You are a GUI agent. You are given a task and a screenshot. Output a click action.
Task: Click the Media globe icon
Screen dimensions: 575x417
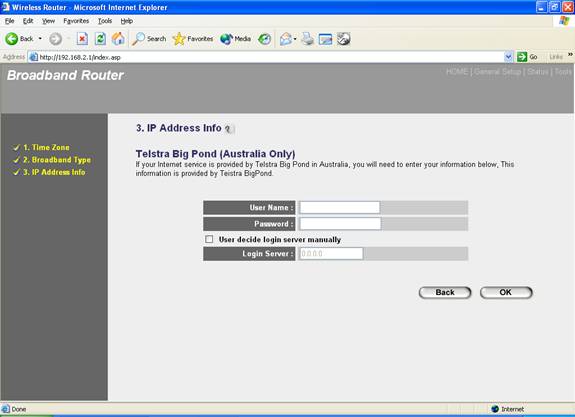226,39
